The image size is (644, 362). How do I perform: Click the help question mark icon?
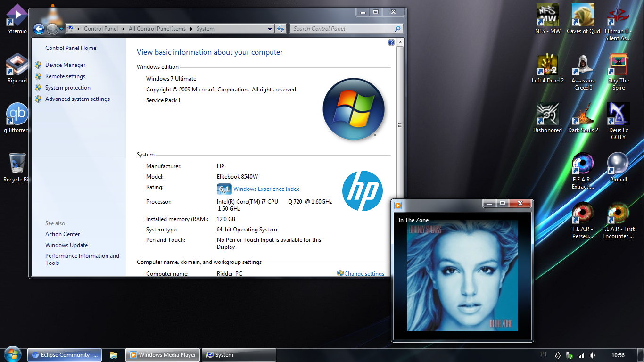(391, 42)
